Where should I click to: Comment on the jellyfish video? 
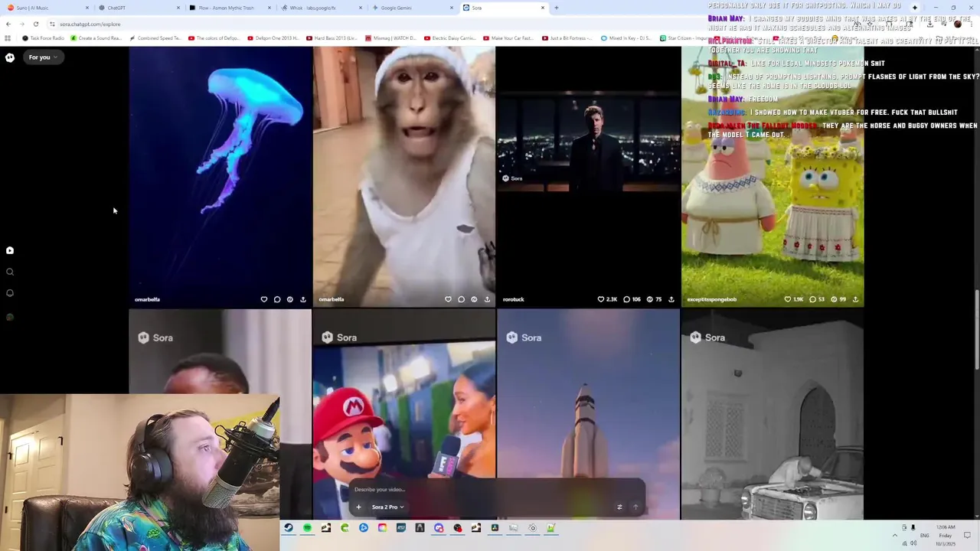click(277, 299)
